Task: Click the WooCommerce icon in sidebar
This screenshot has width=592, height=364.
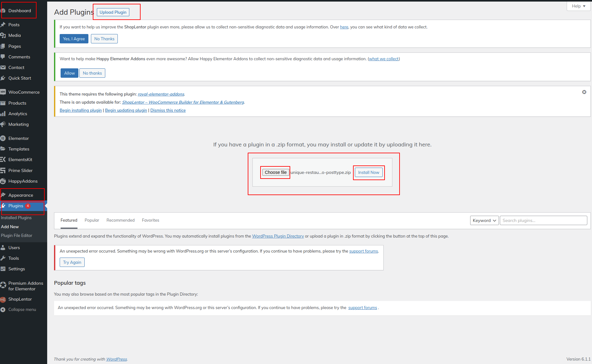Action: pos(3,92)
